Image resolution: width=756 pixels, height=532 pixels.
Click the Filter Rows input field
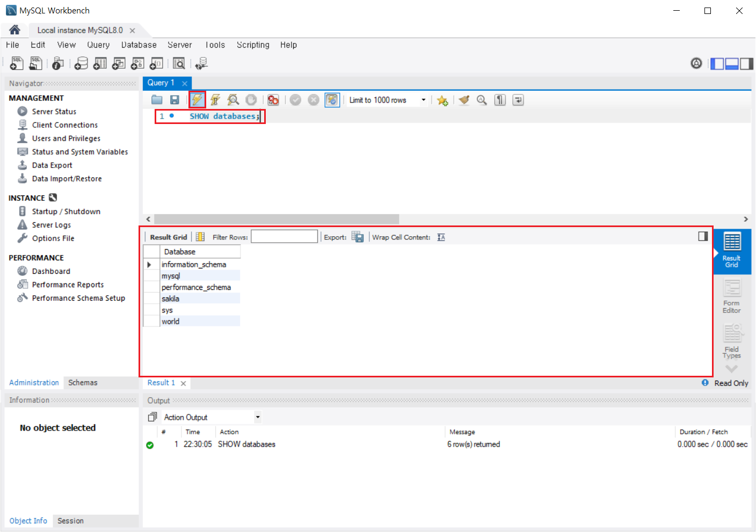coord(284,237)
